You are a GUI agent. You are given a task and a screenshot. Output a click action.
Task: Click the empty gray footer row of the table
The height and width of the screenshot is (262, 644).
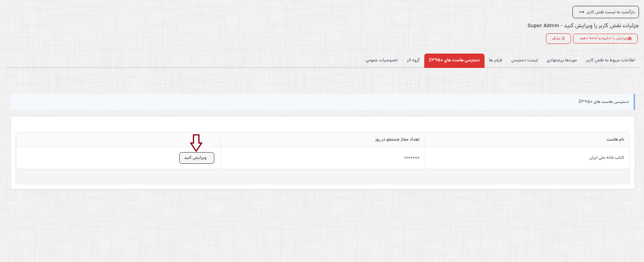[x=322, y=177]
